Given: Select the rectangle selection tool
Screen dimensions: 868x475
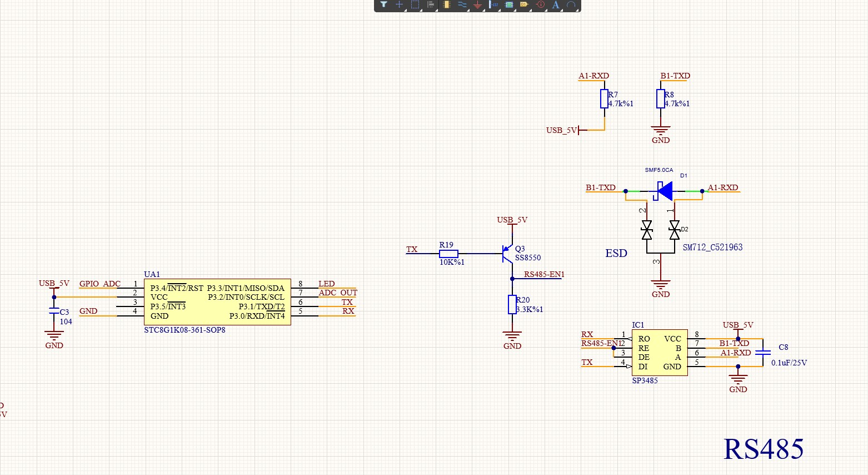Looking at the screenshot, I should (x=415, y=4).
